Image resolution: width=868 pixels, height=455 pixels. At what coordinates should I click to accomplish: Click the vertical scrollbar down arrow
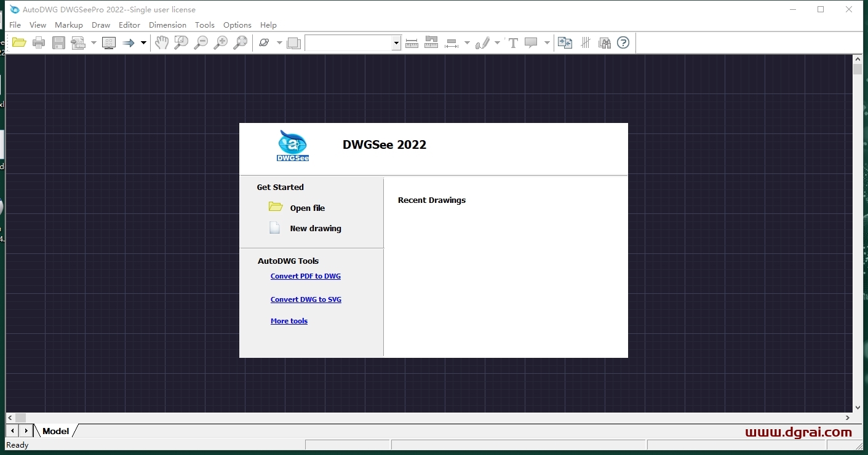[858, 407]
